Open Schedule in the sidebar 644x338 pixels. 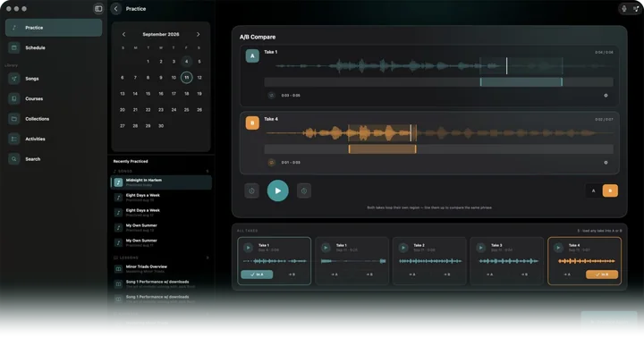point(54,47)
